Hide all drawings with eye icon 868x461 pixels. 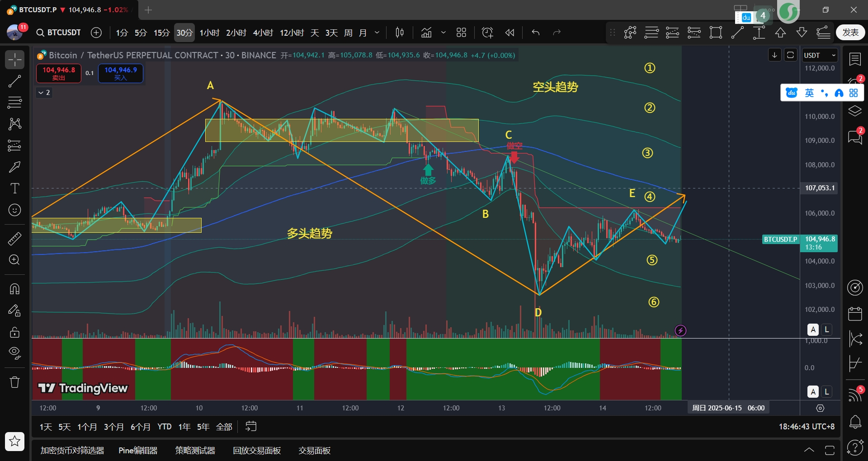pyautogui.click(x=14, y=353)
